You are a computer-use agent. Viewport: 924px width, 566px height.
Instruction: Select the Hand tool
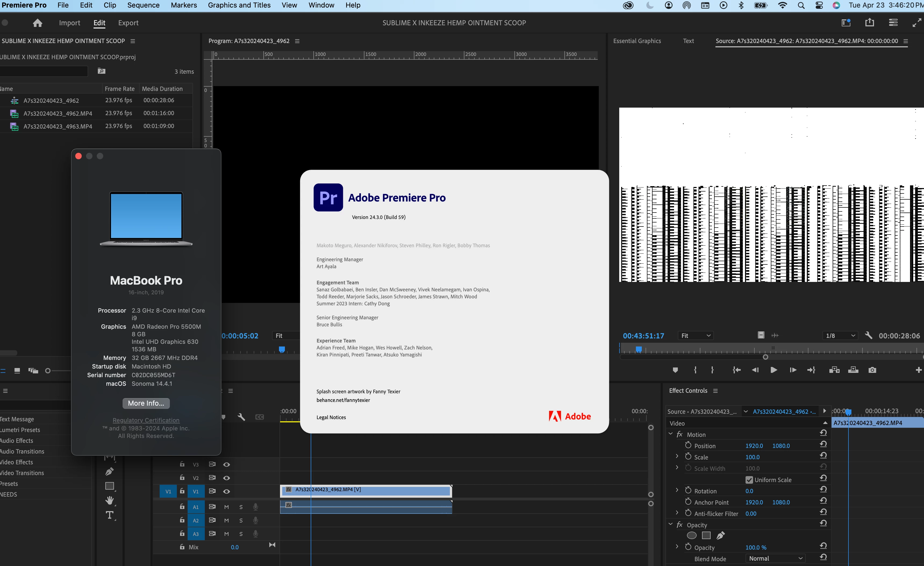[109, 500]
